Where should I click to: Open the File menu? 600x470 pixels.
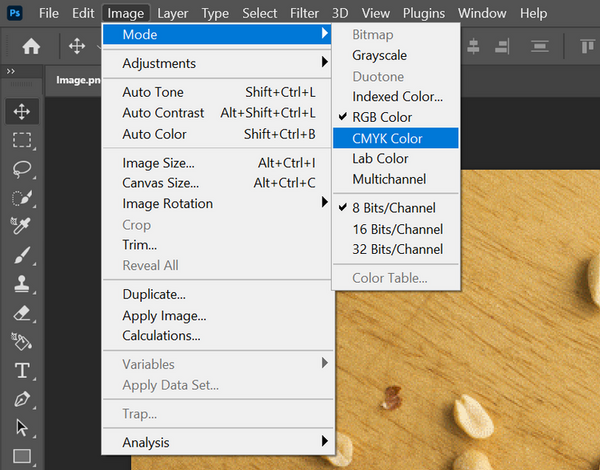pyautogui.click(x=49, y=13)
